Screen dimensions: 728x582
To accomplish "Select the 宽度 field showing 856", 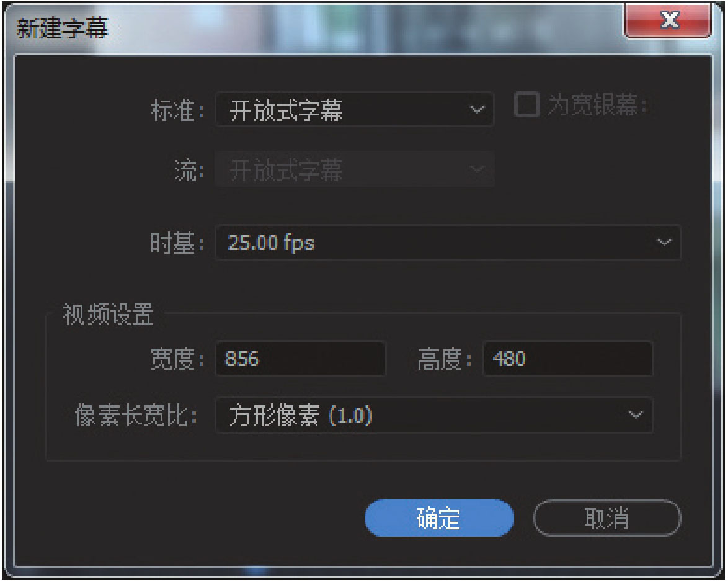I will pos(300,359).
